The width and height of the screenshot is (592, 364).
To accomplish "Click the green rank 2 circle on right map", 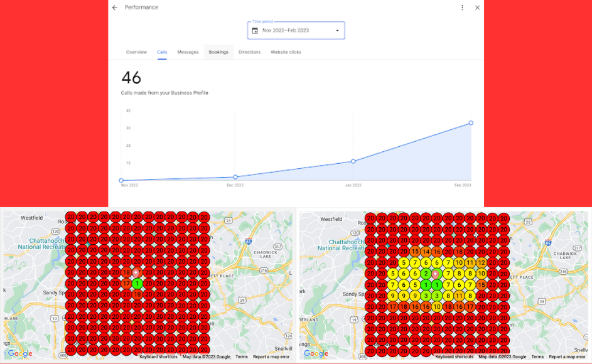I will pos(426,274).
